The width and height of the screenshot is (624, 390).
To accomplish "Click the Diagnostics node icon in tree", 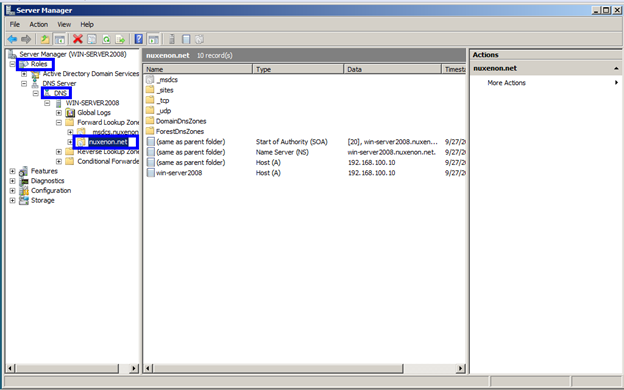I will [x=23, y=181].
